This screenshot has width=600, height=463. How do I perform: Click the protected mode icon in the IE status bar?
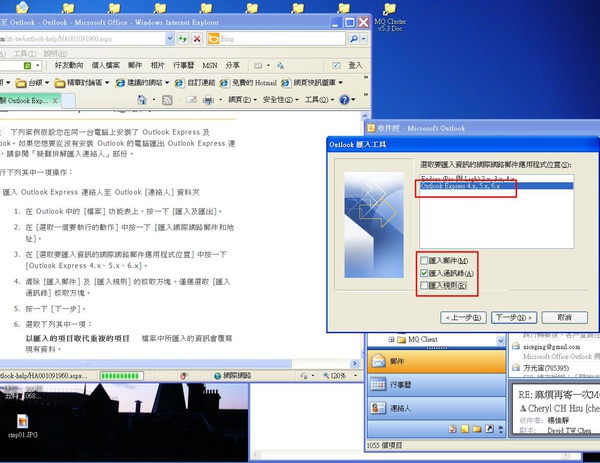point(184,376)
